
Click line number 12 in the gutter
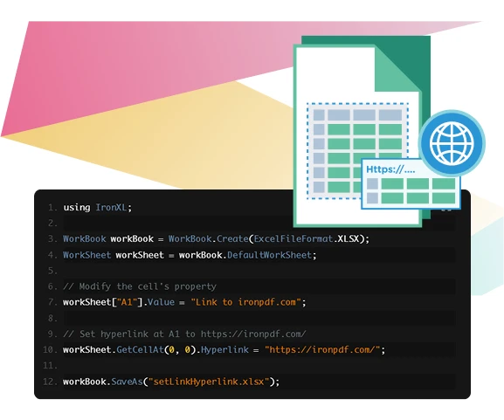(50, 382)
